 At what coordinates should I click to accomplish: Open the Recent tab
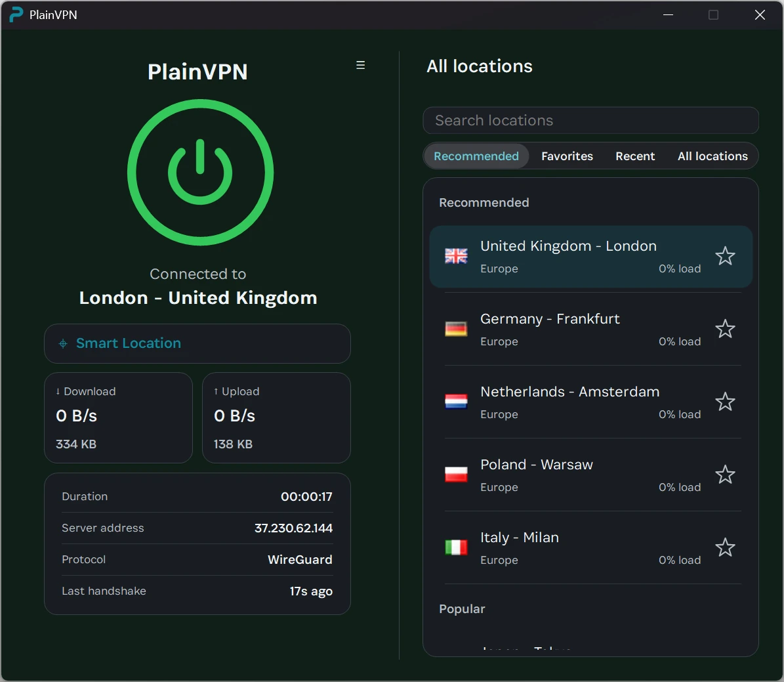tap(635, 156)
